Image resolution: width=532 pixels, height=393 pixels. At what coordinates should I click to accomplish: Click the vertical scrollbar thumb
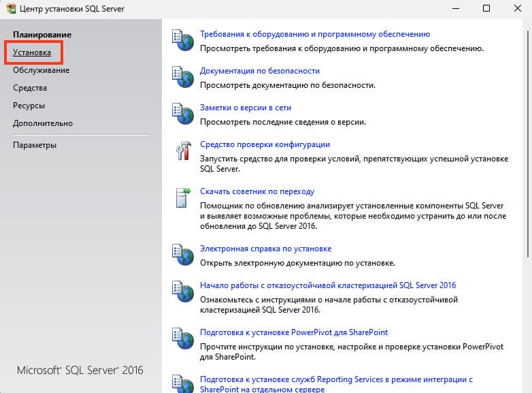[x=528, y=144]
